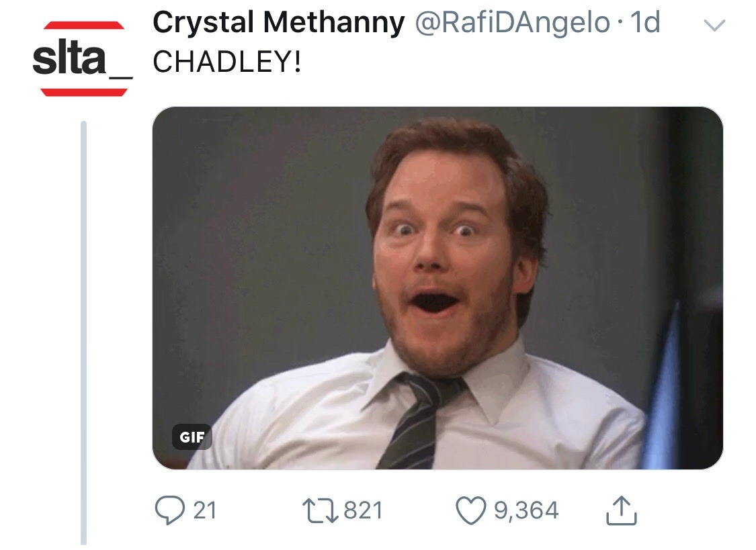Open Crystal Methanny's profile name
756x550 pixels.
[278, 24]
